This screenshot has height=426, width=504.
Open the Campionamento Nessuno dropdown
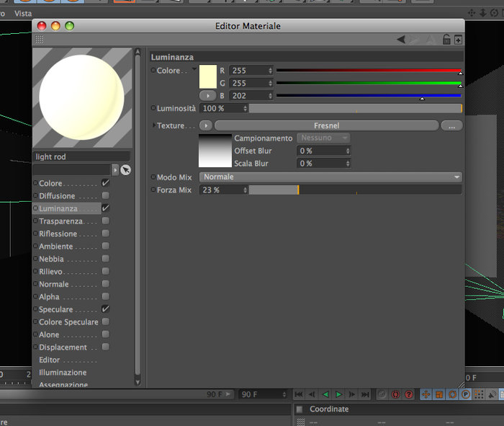tap(323, 138)
